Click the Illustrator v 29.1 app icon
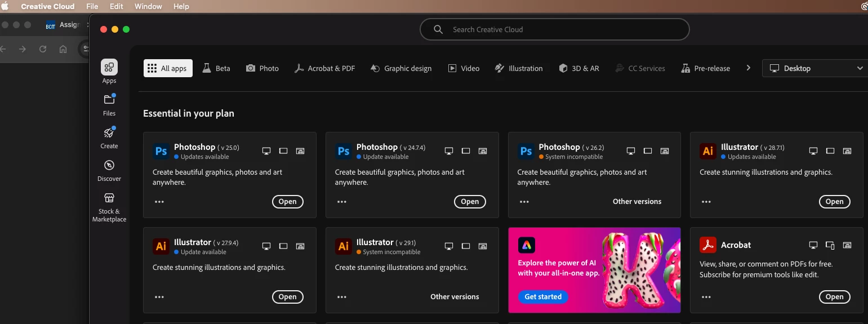868x324 pixels. click(x=344, y=246)
